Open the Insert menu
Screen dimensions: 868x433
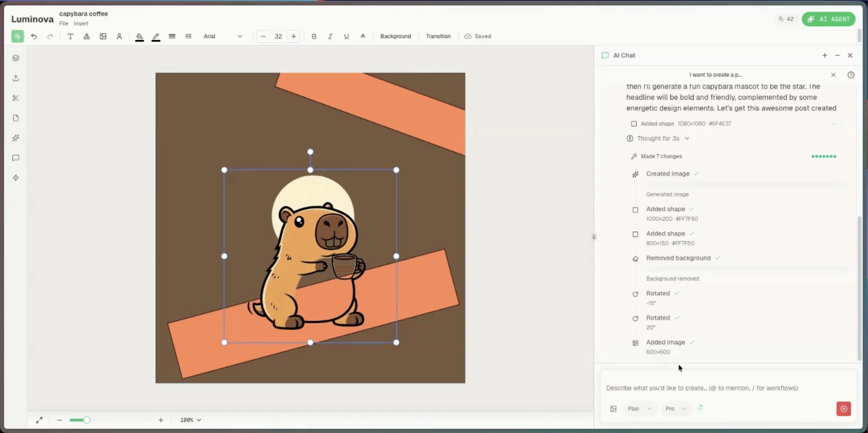click(81, 24)
